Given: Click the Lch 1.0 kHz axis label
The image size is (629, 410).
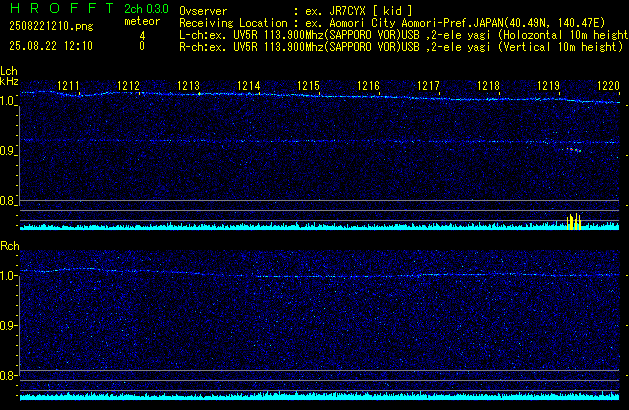Looking at the screenshot, I should [x=7, y=101].
